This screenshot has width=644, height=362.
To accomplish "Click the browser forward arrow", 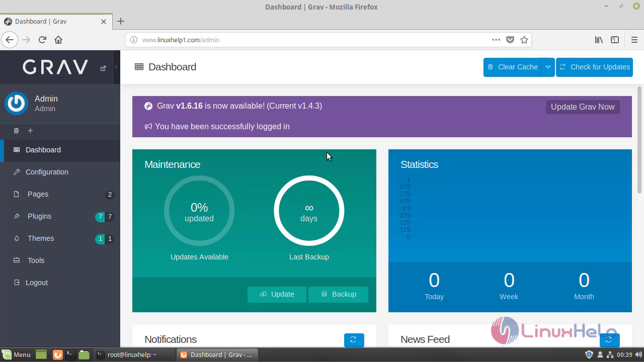I will click(x=26, y=40).
